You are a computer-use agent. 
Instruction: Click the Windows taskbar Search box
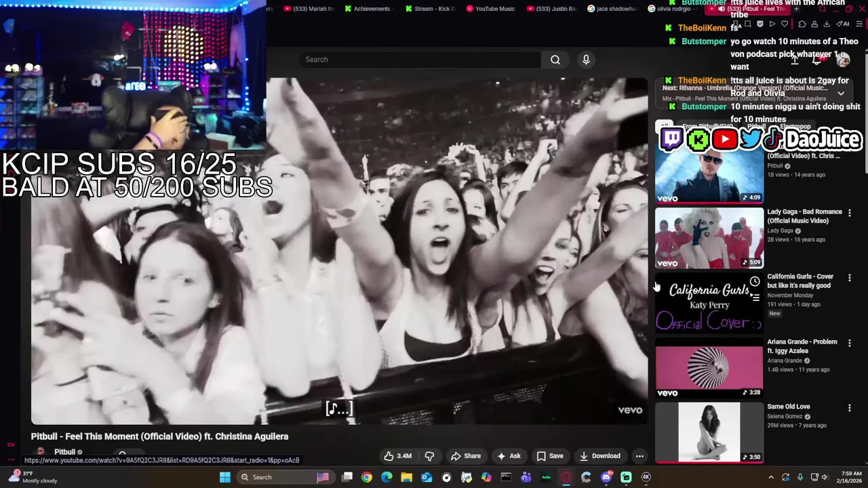tap(285, 477)
